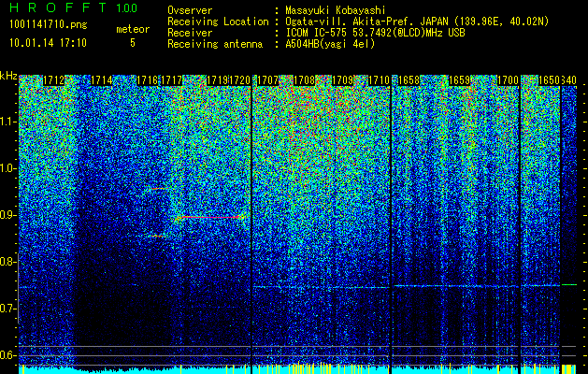Click the 1709 time marker
The height and width of the screenshot is (374, 588).
[x=343, y=80]
